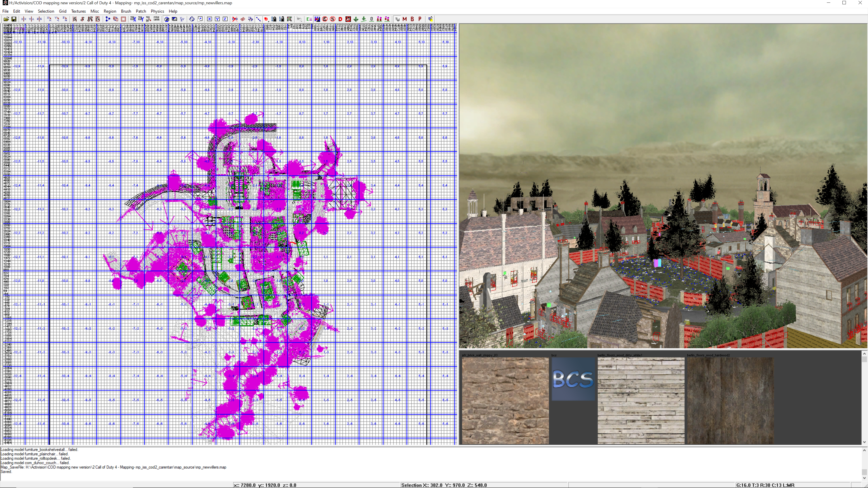Flip selection along Z axis
Screen dimensions: 868x488
(39, 19)
